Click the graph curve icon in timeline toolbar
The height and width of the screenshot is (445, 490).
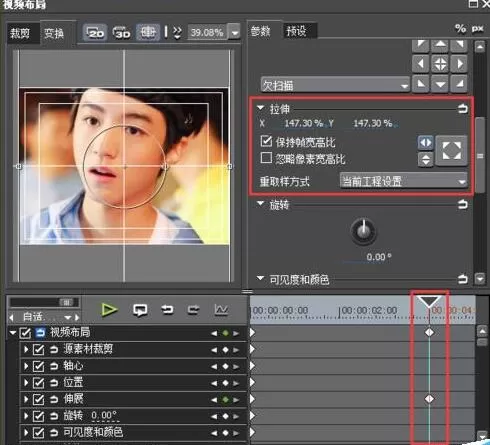221,310
